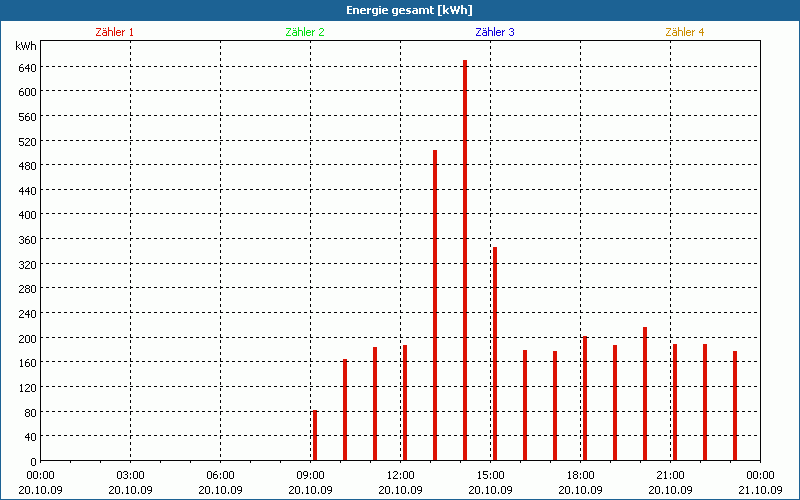800x500 pixels.
Task: Click the 12:00 time label on the x-axis
Action: pyautogui.click(x=401, y=476)
